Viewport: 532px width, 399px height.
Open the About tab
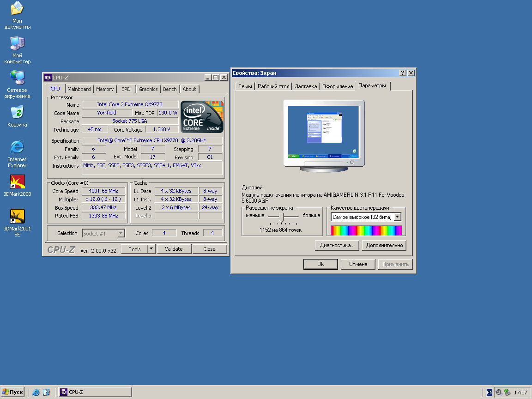coord(189,89)
